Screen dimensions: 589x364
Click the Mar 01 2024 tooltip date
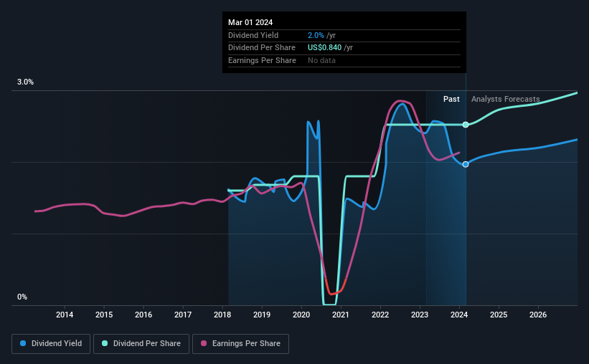click(250, 22)
